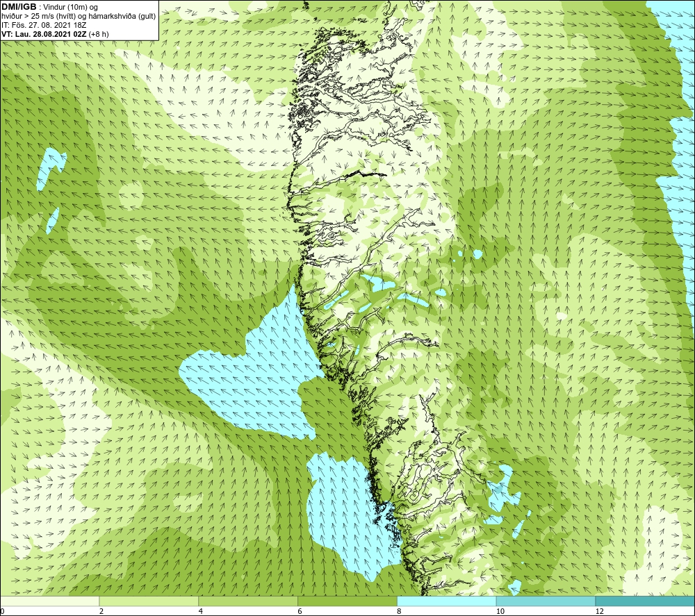
Task: Click the 10–12 m/s medium cyan legend band
Action: click(546, 601)
